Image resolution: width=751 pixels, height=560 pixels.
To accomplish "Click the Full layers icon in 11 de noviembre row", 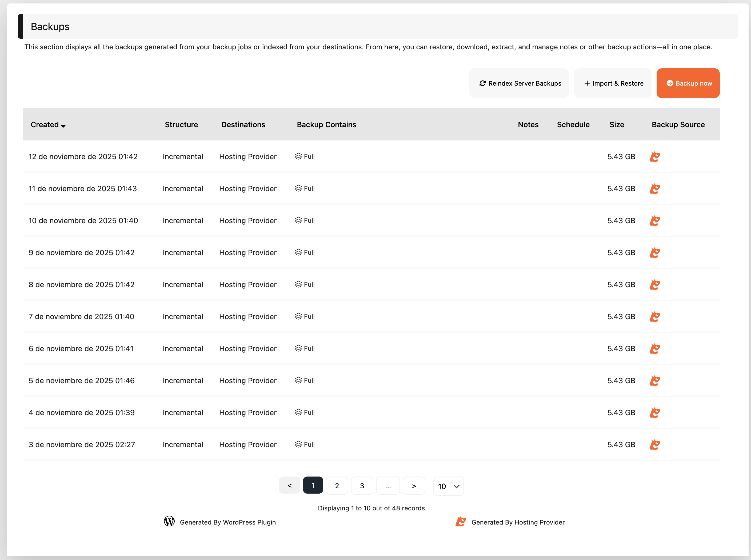I will (x=298, y=189).
